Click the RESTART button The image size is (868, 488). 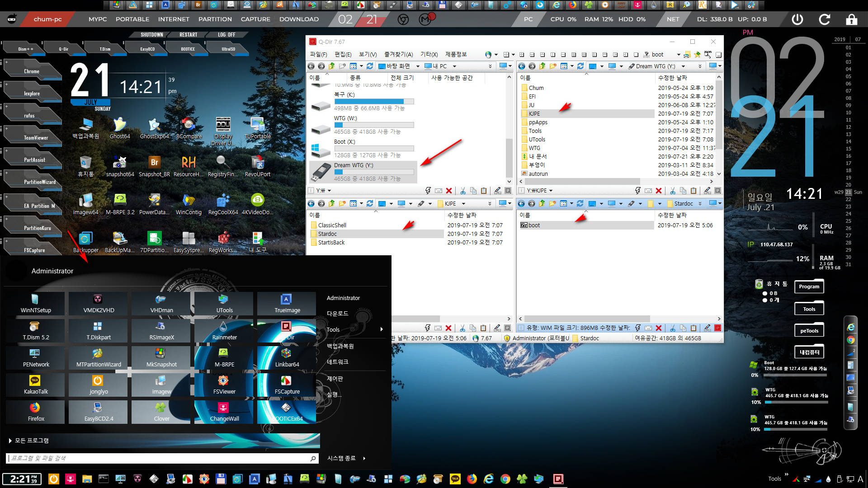click(x=188, y=35)
